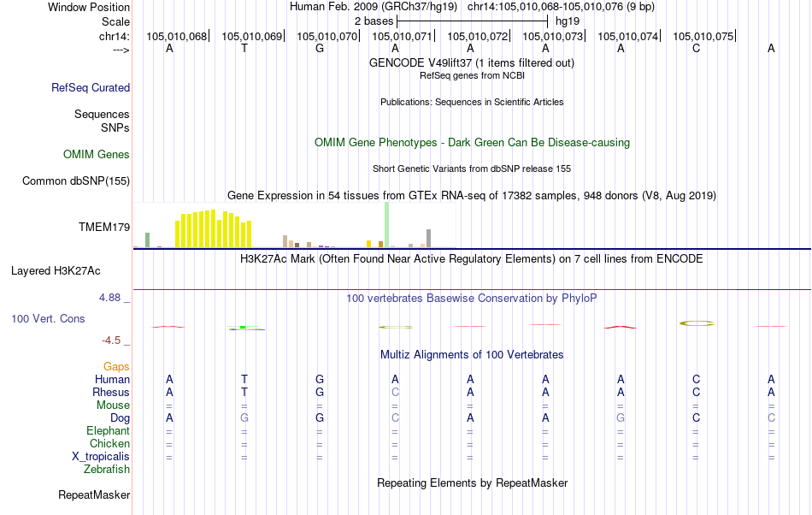The width and height of the screenshot is (812, 515).
Task: Click the H3K27Ac Mark track title
Action: click(x=472, y=258)
